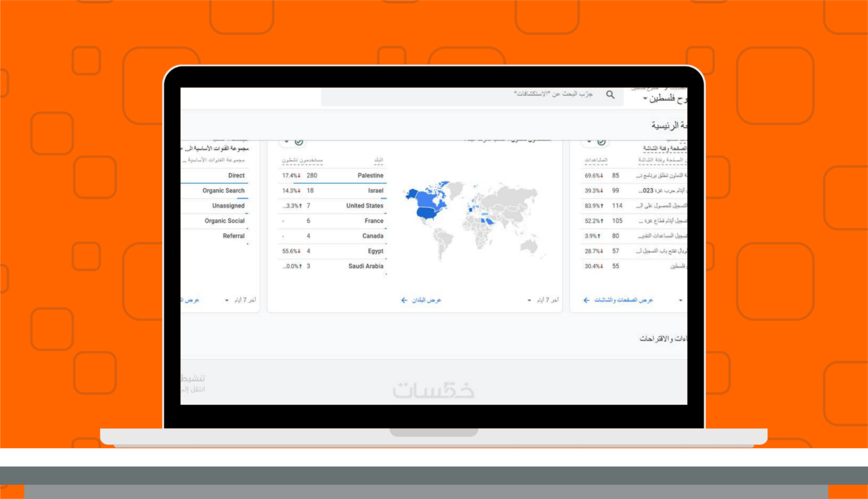Select the Organic Search channel row
The width and height of the screenshot is (868, 499).
pos(223,190)
